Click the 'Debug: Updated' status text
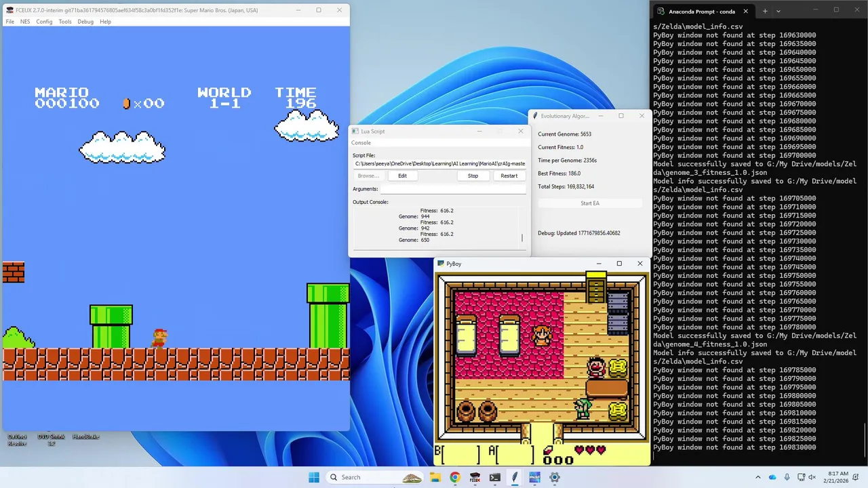The height and width of the screenshot is (488, 868). (579, 233)
